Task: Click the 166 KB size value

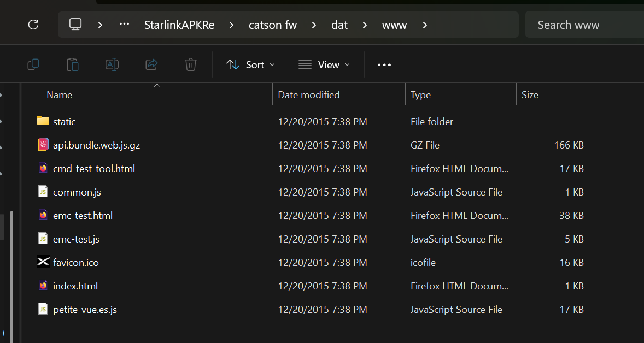Action: [569, 145]
